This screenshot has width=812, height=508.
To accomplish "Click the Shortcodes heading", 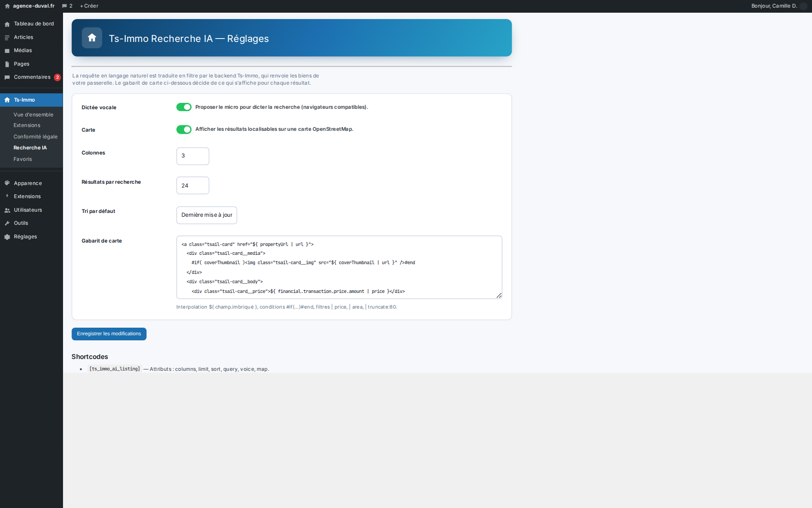I will point(90,357).
